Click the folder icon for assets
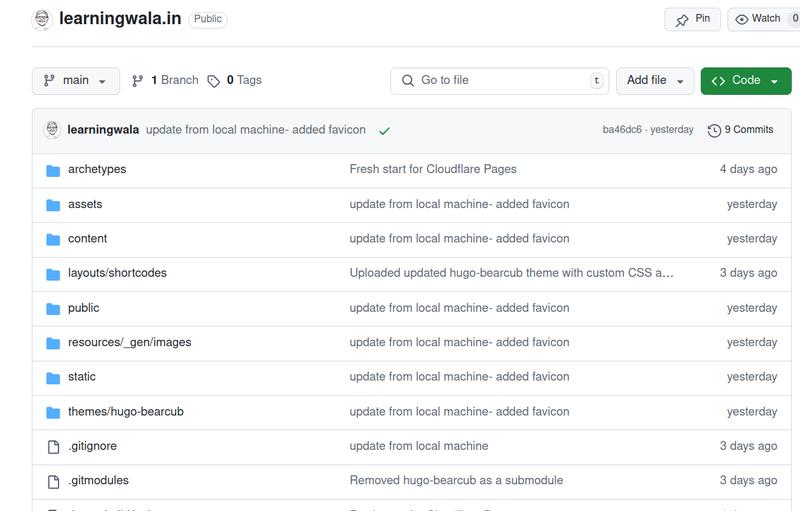800x511 pixels. (x=53, y=205)
